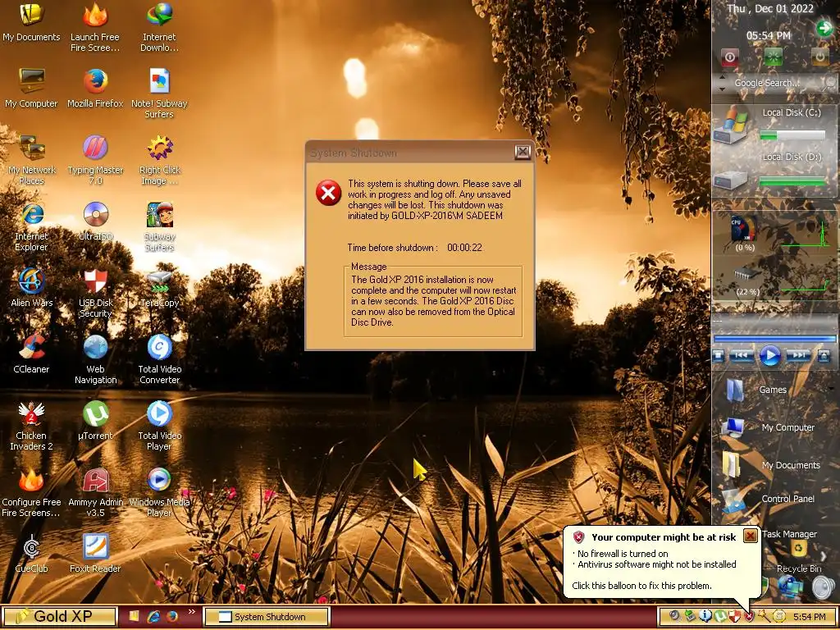The width and height of the screenshot is (840, 630).
Task: Stop playback in the sidebar player
Action: point(719,356)
